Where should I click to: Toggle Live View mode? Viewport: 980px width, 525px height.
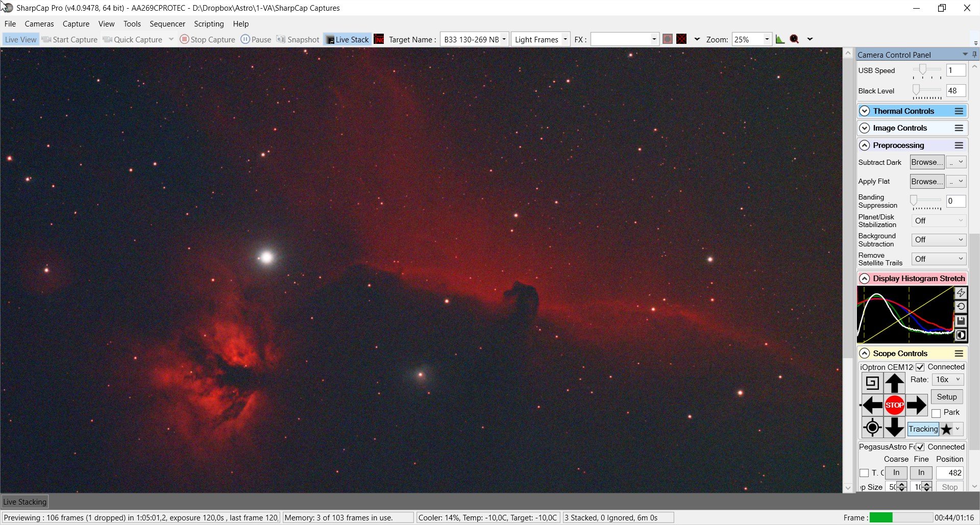coord(20,39)
